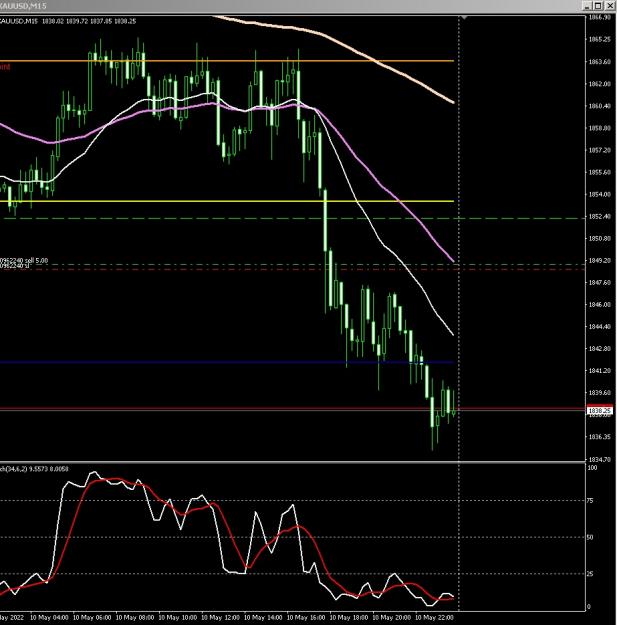Click price axis label 1857.20
617x625 pixels.
click(x=599, y=150)
